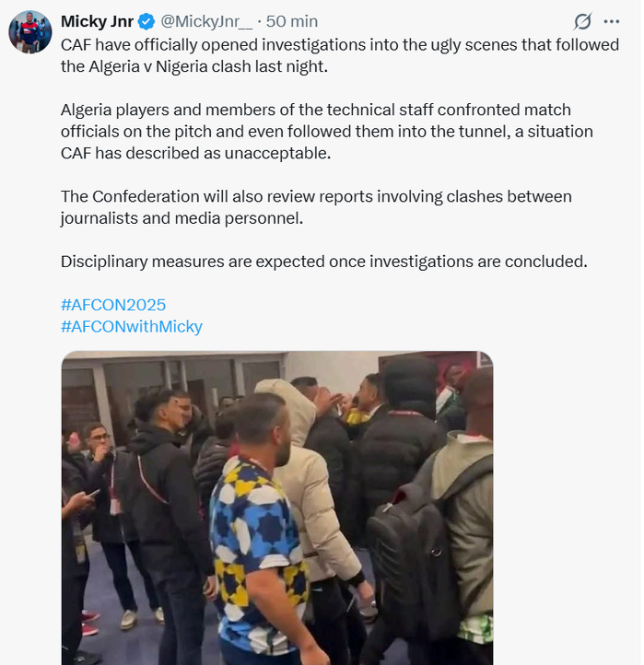Image resolution: width=644 pixels, height=665 pixels.
Task: Open the @MickyJnr__ handle link
Action: [x=205, y=21]
